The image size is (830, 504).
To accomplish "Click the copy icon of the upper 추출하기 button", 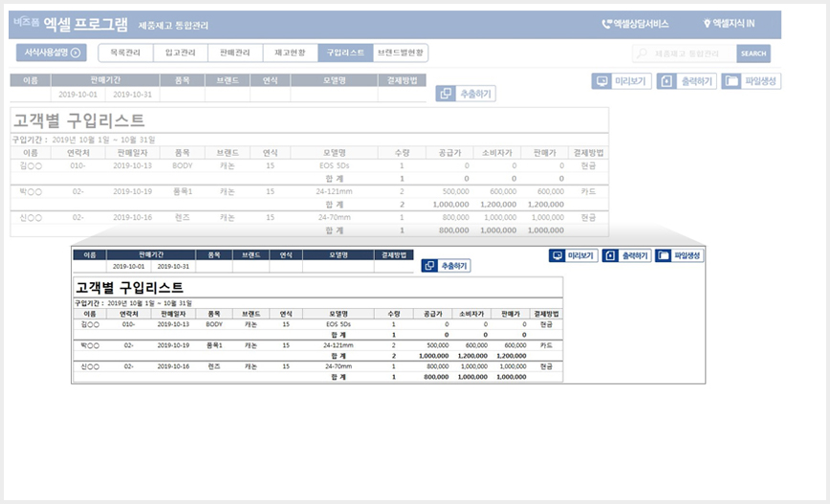I will coord(446,94).
